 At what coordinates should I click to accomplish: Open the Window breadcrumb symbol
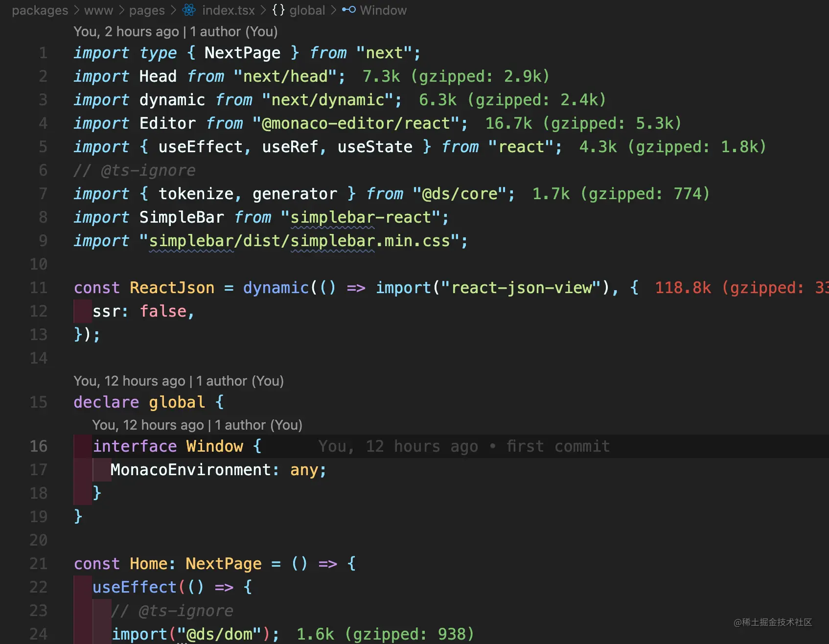(383, 10)
